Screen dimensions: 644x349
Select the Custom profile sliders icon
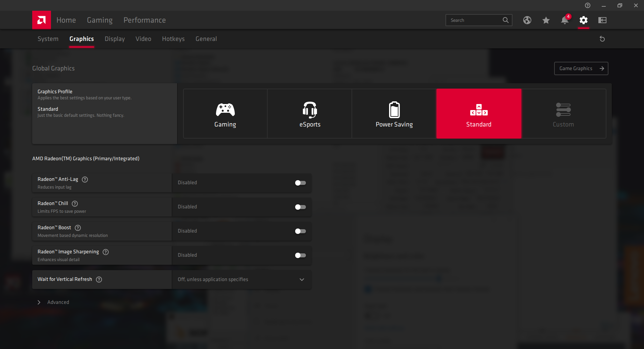pos(563,110)
